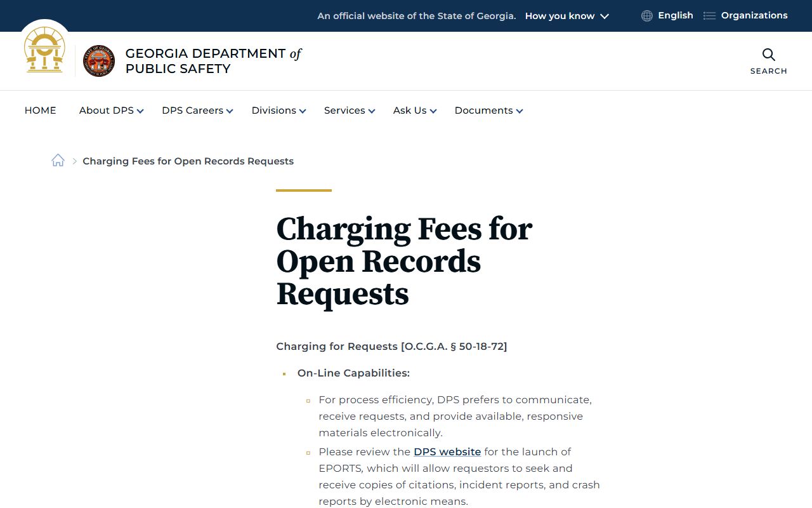The width and height of the screenshot is (812, 508).
Task: Expand the Ask Us dropdown arrow
Action: (433, 111)
